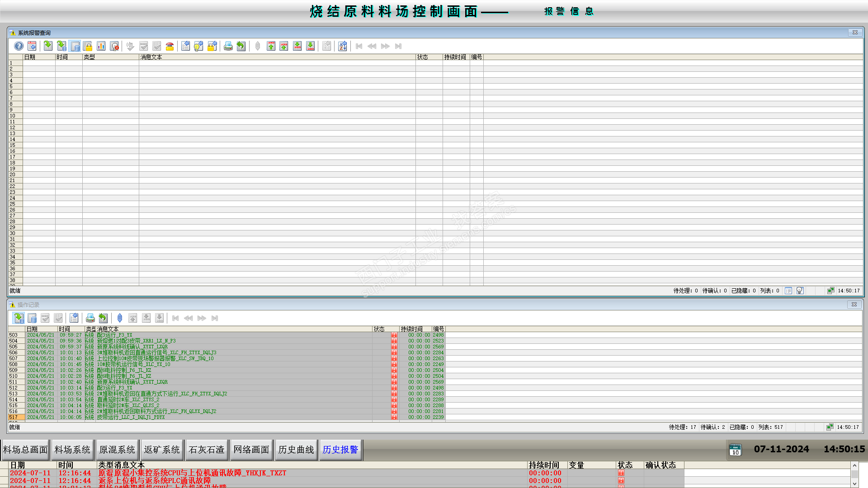Toggle autoscroll arrows in operation record toolbar
This screenshot has height=488, width=868.
tap(120, 318)
